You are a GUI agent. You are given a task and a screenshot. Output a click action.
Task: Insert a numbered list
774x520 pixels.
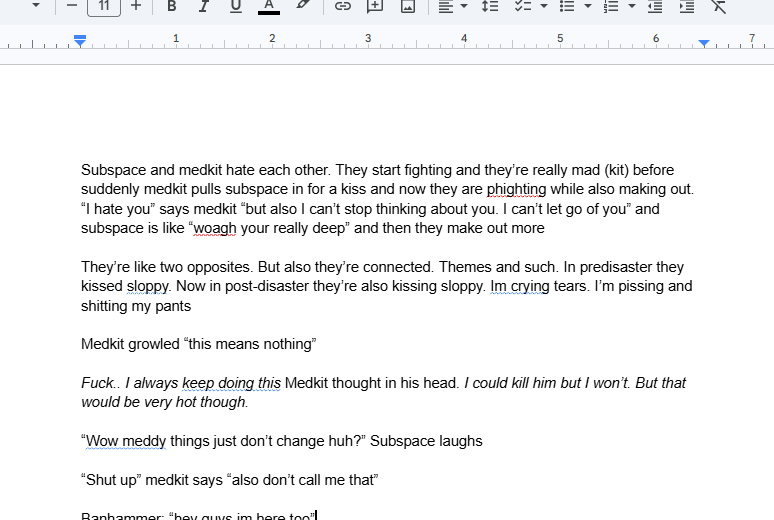pyautogui.click(x=611, y=6)
